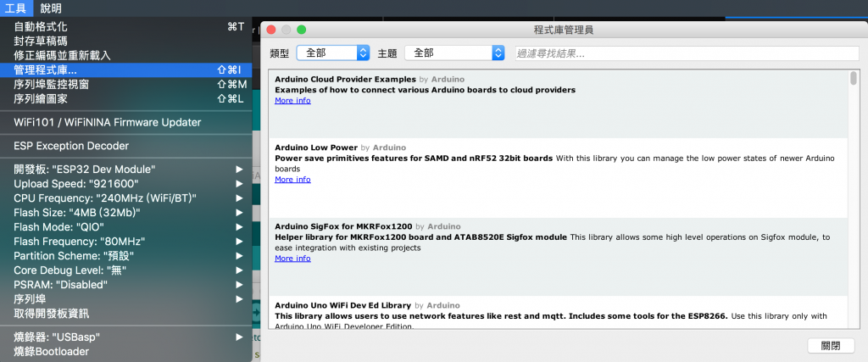Screen dimensions: 868x362
Task: Choose 自動格式化 menu entry
Action: coord(126,26)
